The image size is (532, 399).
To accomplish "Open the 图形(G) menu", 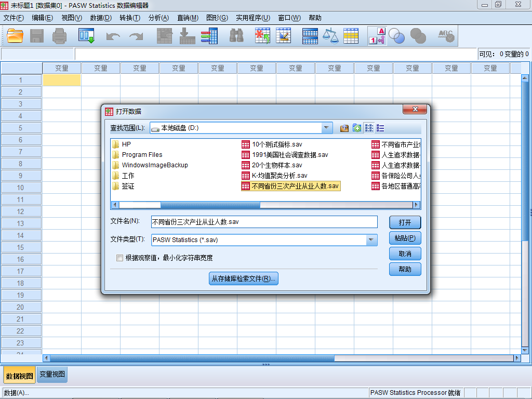I will click(x=217, y=18).
